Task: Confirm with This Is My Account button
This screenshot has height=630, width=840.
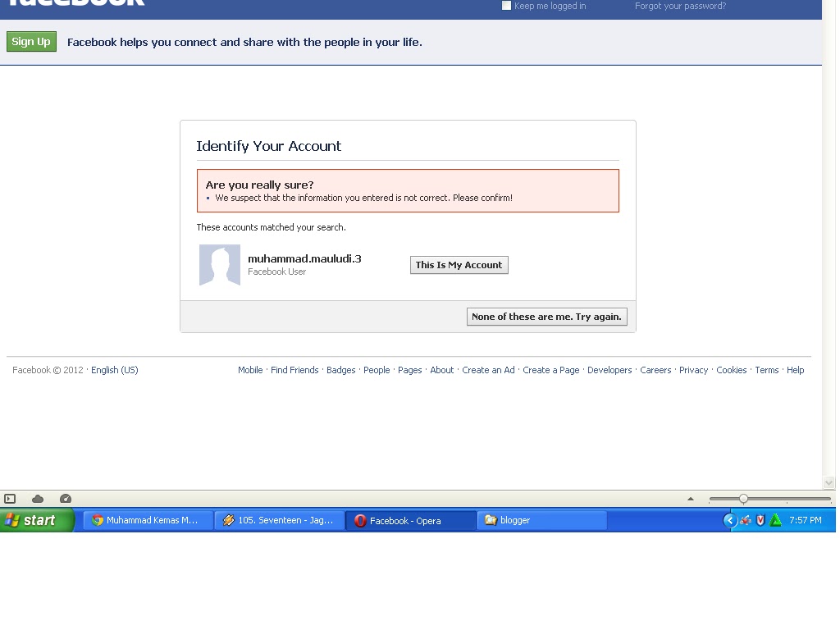Action: coord(459,265)
